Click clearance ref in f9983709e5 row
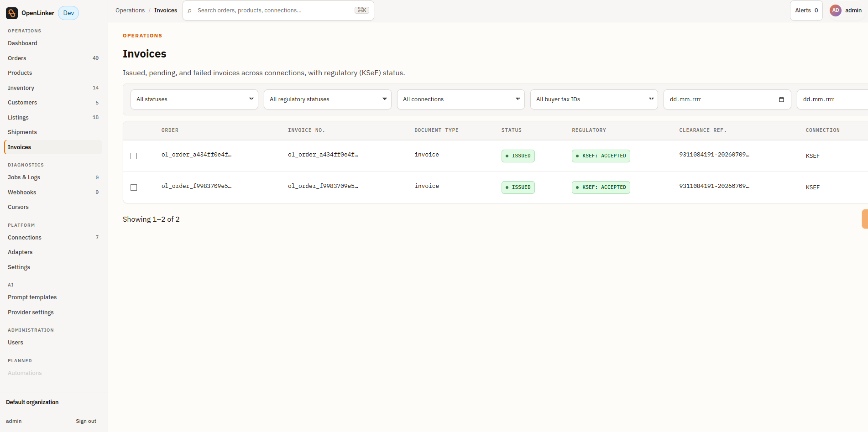This screenshot has height=432, width=868. coord(714,186)
